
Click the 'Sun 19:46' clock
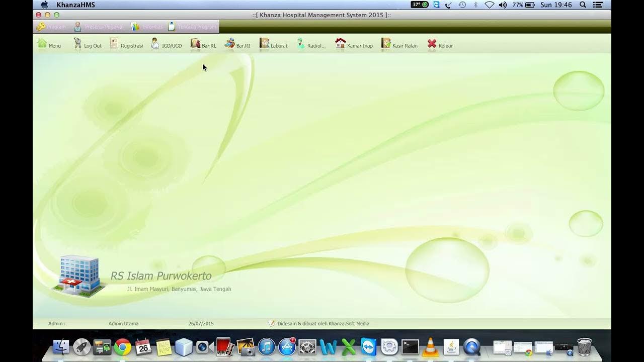click(x=556, y=5)
